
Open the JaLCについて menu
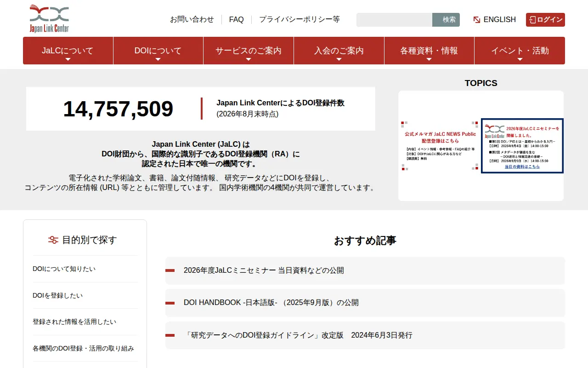point(68,51)
